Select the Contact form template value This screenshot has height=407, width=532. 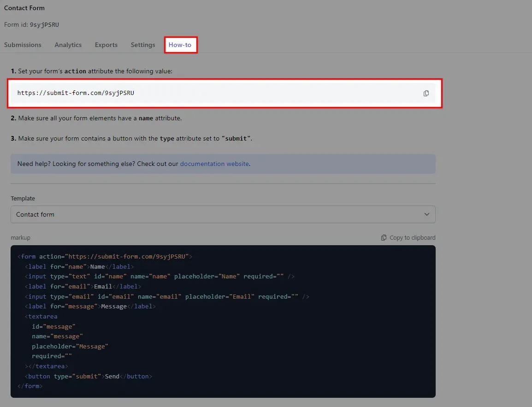tap(35, 214)
